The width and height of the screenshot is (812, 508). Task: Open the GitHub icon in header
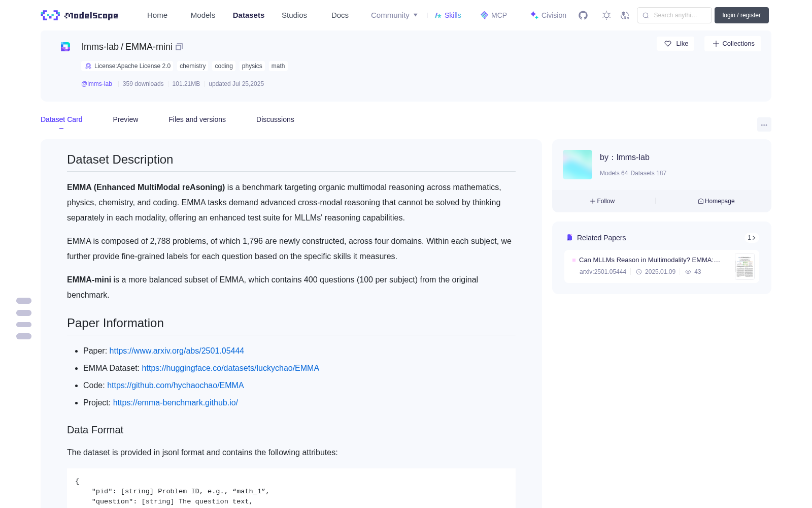[x=583, y=15]
